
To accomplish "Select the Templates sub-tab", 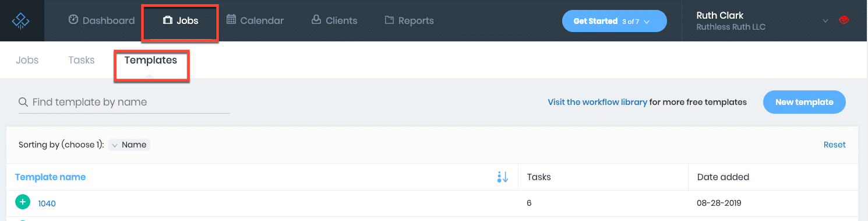I will (x=151, y=60).
